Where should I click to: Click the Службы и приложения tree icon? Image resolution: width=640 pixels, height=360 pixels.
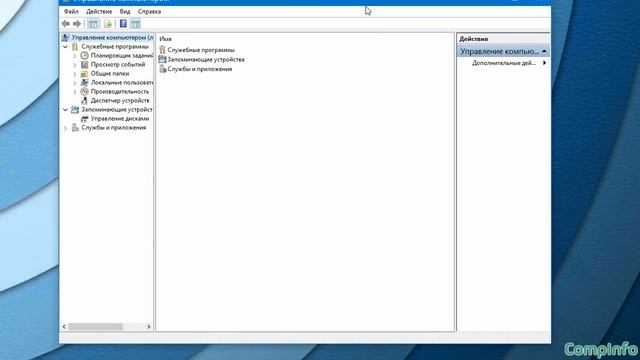click(75, 128)
